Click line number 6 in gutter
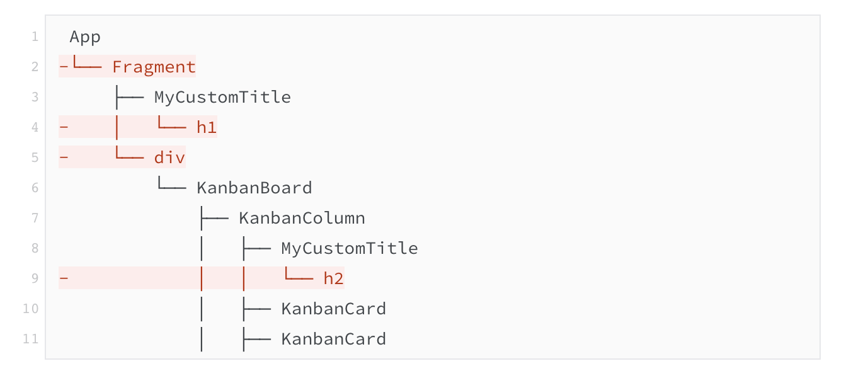 [35, 188]
